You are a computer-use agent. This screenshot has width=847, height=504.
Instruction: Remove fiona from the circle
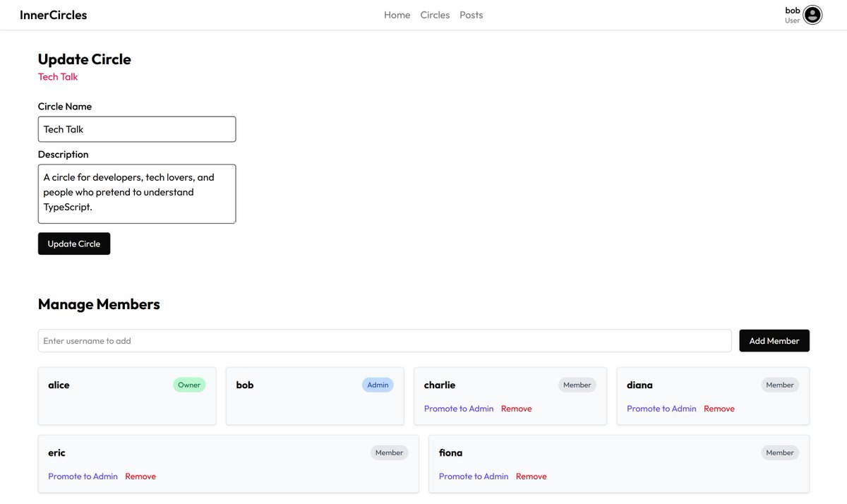pos(531,476)
